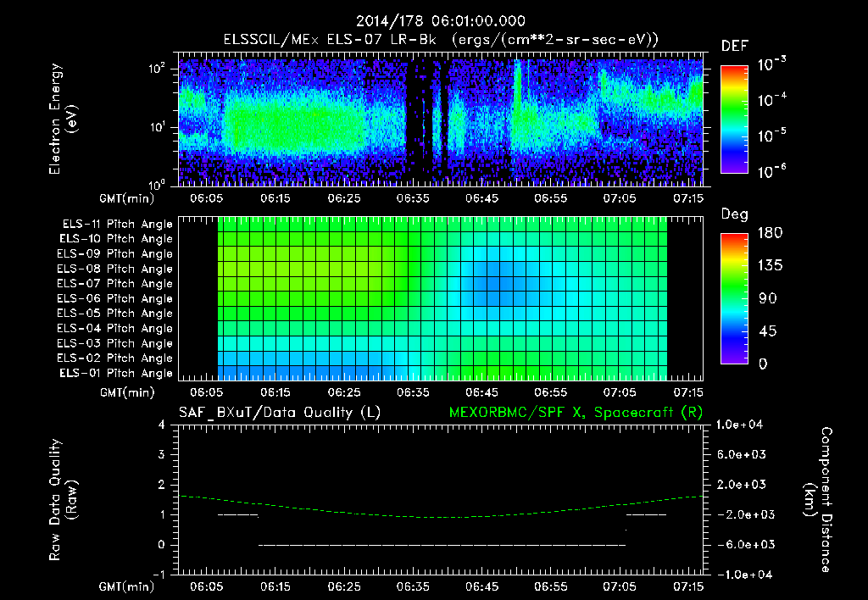Click the DEF color bar of the spectrogram
Image resolution: width=868 pixels, height=600 pixels.
[x=734, y=119]
